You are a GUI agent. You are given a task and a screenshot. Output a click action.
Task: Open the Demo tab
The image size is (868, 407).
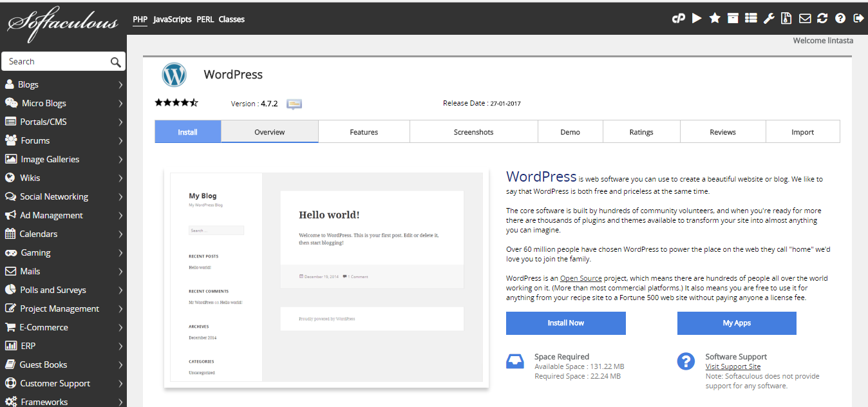pos(571,131)
